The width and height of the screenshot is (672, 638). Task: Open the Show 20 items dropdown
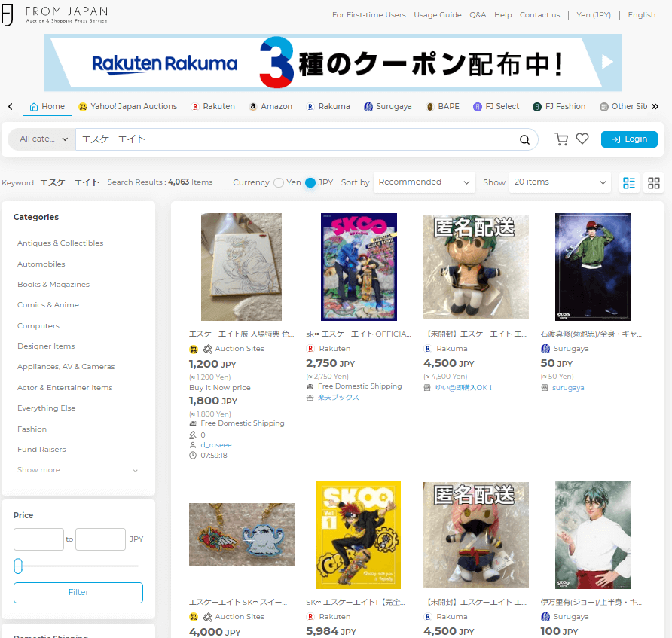click(559, 182)
